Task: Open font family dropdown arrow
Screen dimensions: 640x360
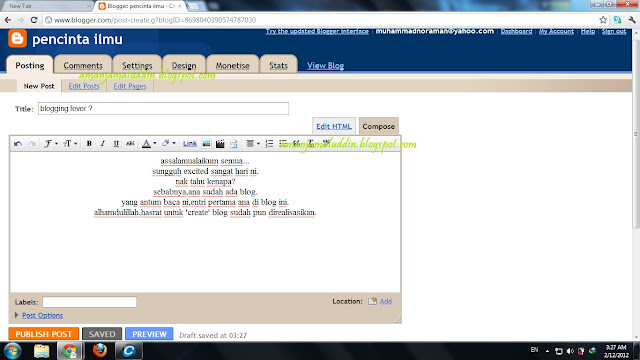Action: pos(56,144)
